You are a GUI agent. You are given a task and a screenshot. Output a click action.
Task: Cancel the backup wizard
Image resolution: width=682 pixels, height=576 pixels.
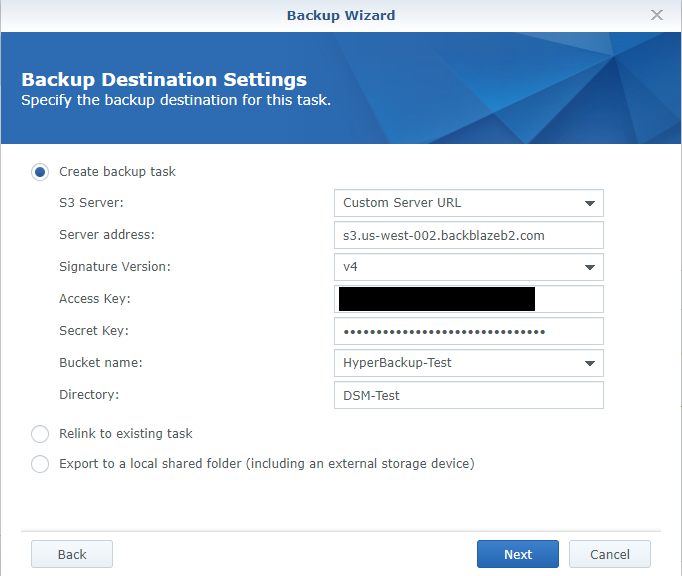coord(610,554)
